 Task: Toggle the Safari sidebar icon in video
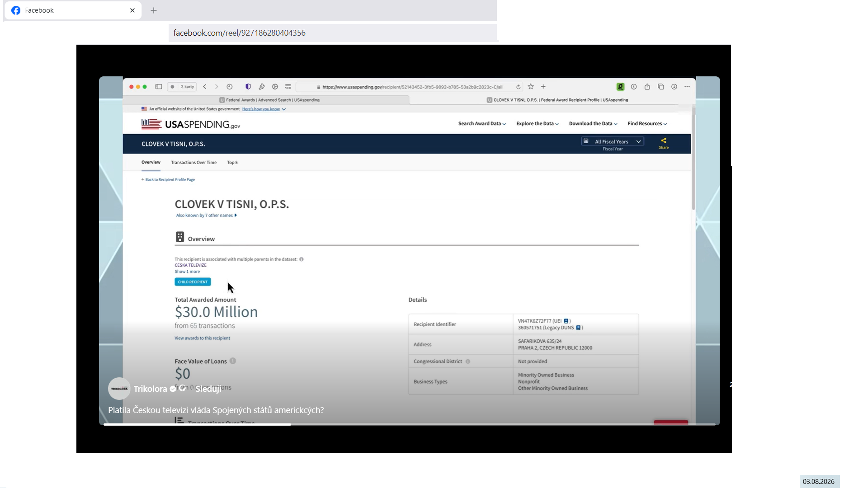click(159, 87)
